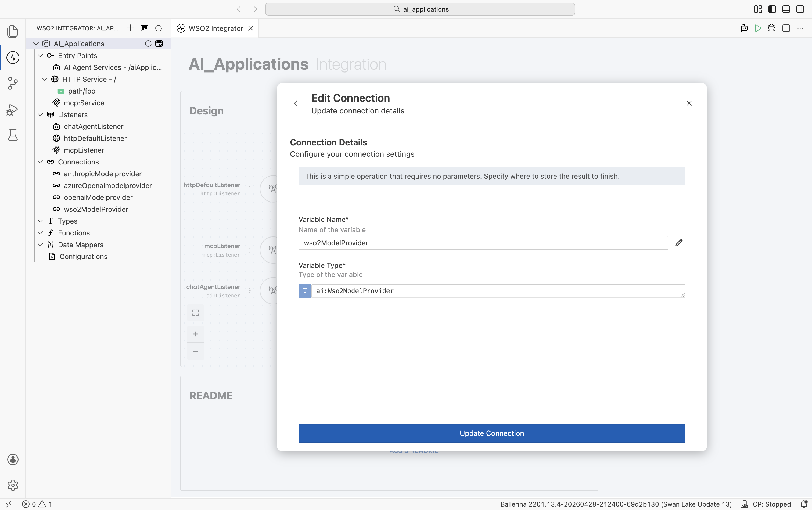Click the ai_applications command search box
This screenshot has width=812, height=510.
(420, 9)
